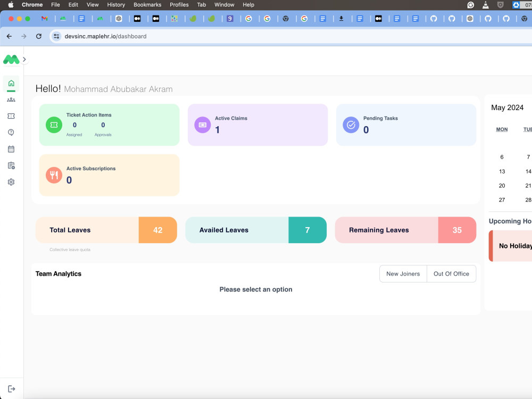The height and width of the screenshot is (399, 532).
Task: Select May 13 on the calendar
Action: [502, 171]
